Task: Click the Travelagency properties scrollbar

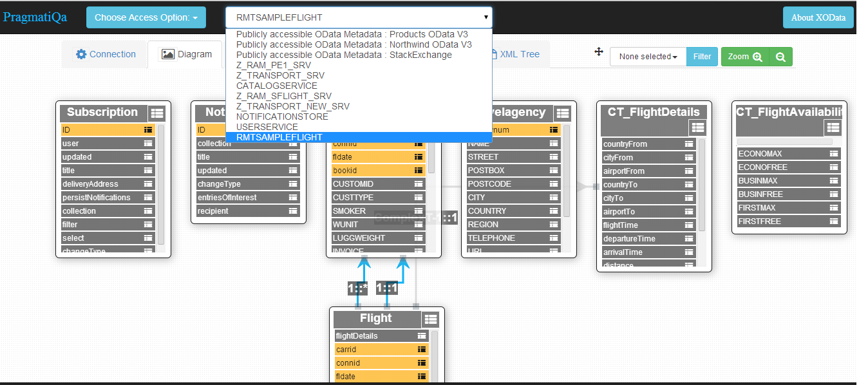Action: click(567, 171)
